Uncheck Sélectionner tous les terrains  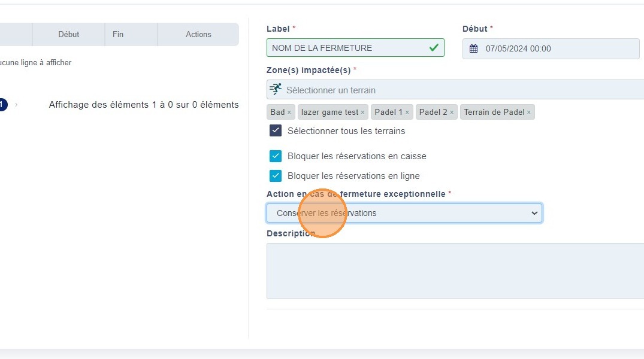[276, 130]
